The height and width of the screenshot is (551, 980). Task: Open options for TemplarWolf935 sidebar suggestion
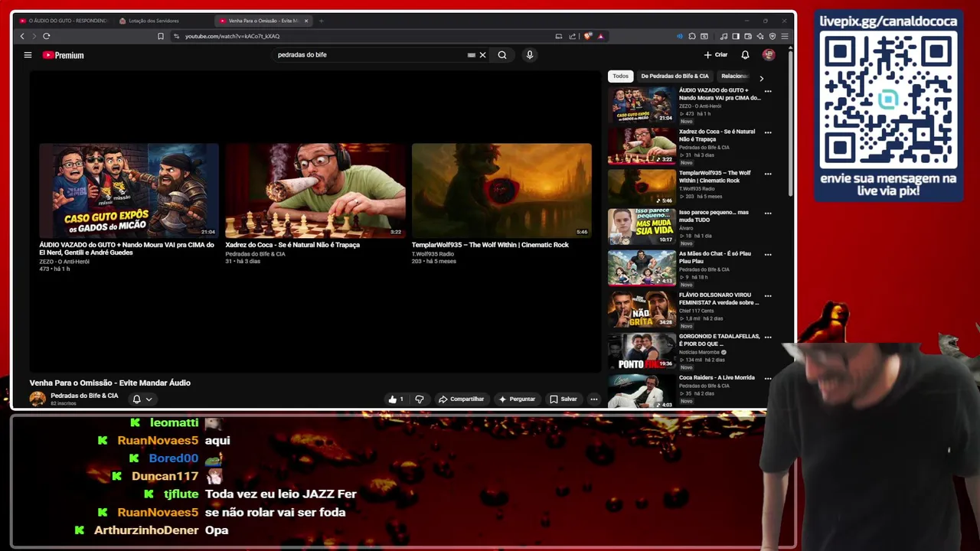pyautogui.click(x=768, y=174)
